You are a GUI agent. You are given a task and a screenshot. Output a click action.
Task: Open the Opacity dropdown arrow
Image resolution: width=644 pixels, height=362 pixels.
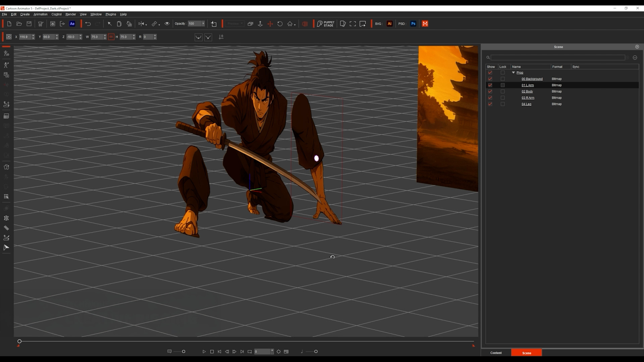pyautogui.click(x=203, y=23)
